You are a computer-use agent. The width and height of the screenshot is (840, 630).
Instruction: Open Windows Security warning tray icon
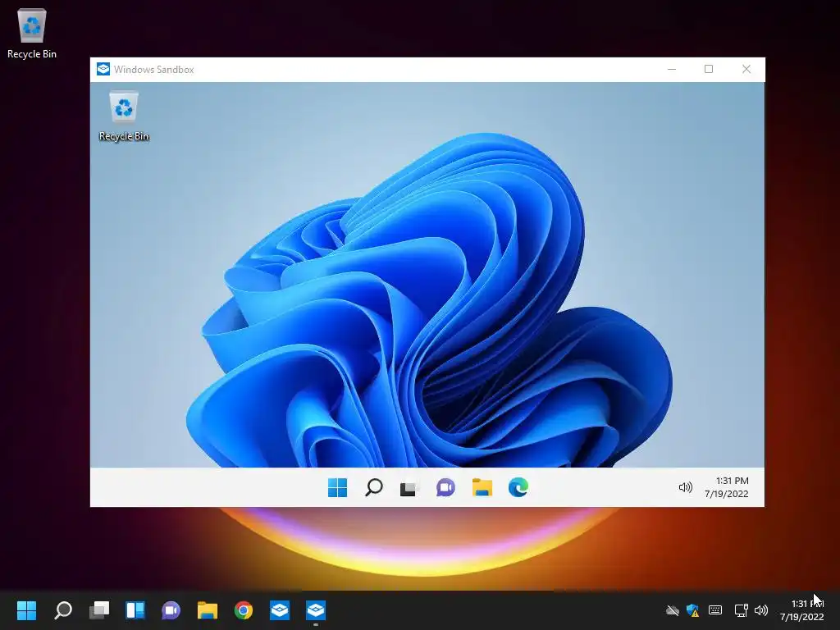[x=692, y=610]
